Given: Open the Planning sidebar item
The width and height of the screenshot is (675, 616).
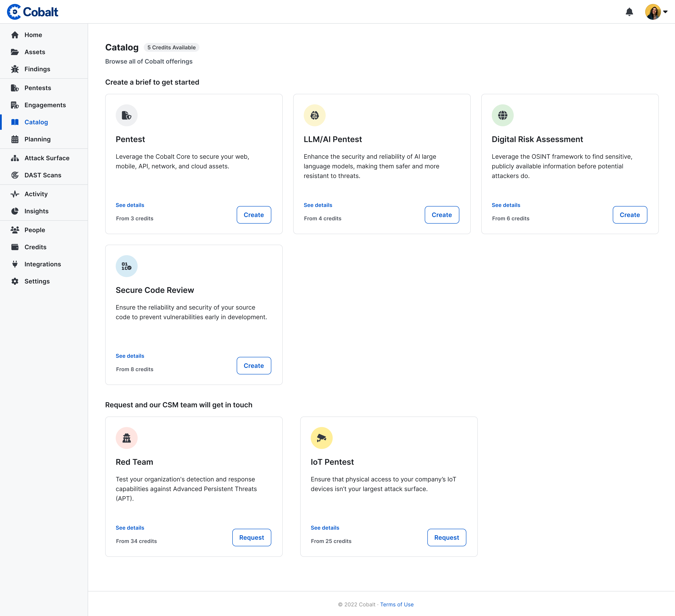Looking at the screenshot, I should pos(37,139).
